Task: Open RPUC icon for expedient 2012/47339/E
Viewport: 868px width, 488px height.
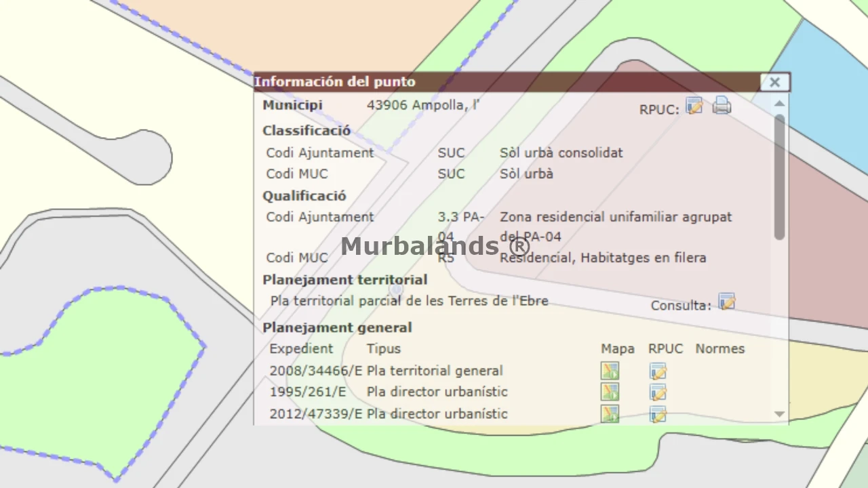Action: [x=658, y=413]
